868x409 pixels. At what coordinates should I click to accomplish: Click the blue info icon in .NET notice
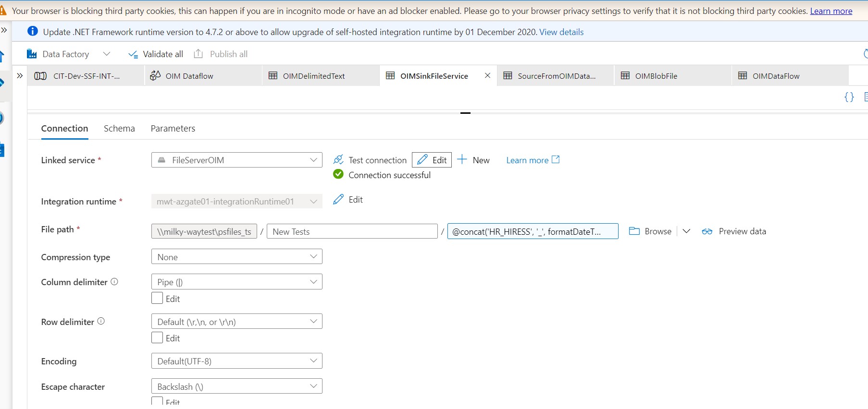tap(33, 31)
